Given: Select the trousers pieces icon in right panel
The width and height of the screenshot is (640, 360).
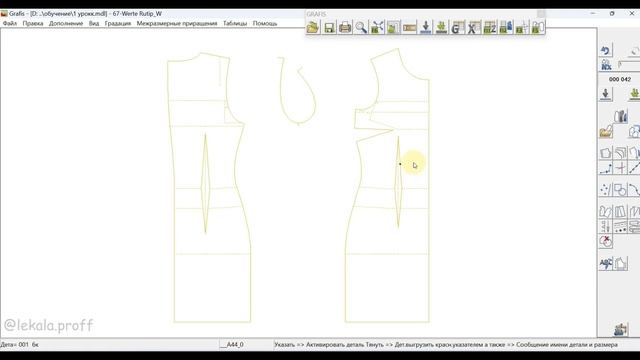Looking at the screenshot, I should point(621,211).
